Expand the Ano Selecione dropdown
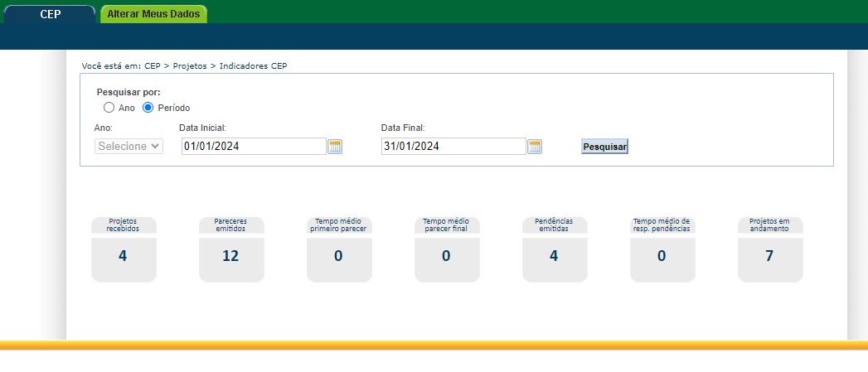868x372 pixels. (129, 147)
